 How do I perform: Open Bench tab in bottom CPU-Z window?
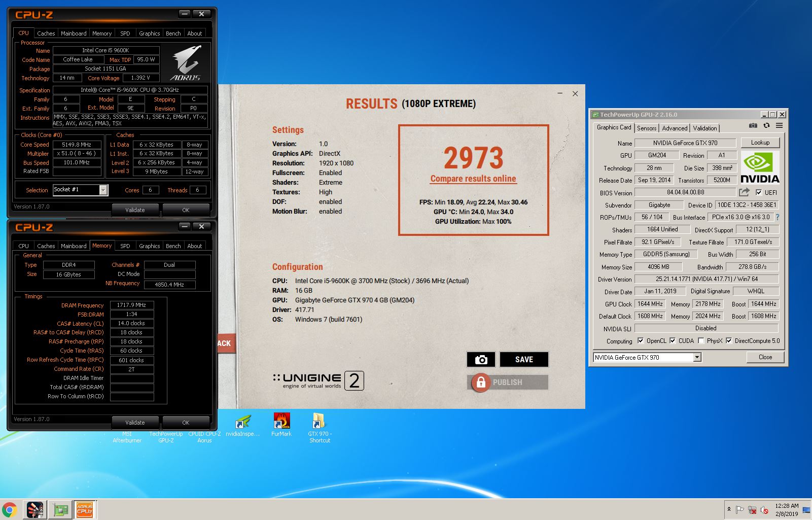point(173,246)
